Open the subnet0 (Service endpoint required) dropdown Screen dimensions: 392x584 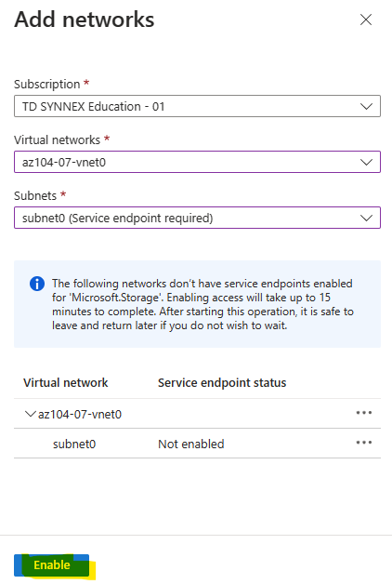tap(197, 218)
